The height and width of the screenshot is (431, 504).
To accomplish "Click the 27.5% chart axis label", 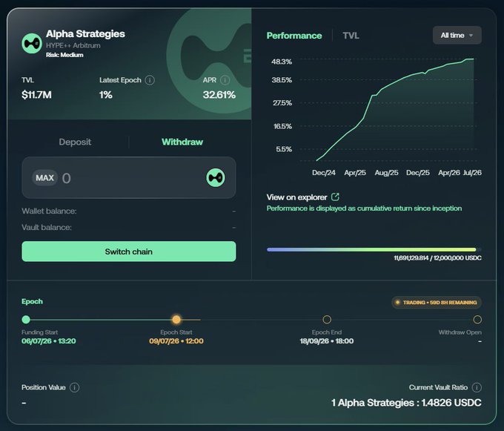I will click(282, 103).
